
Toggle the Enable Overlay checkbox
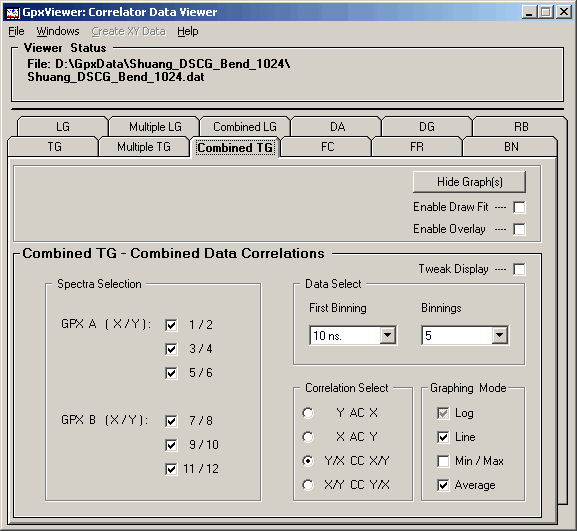[519, 229]
